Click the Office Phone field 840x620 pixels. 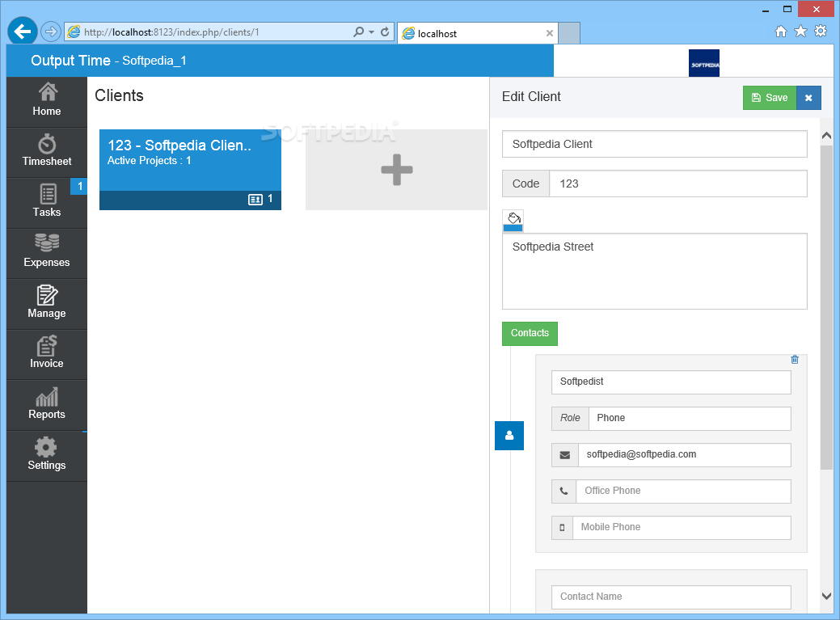683,491
